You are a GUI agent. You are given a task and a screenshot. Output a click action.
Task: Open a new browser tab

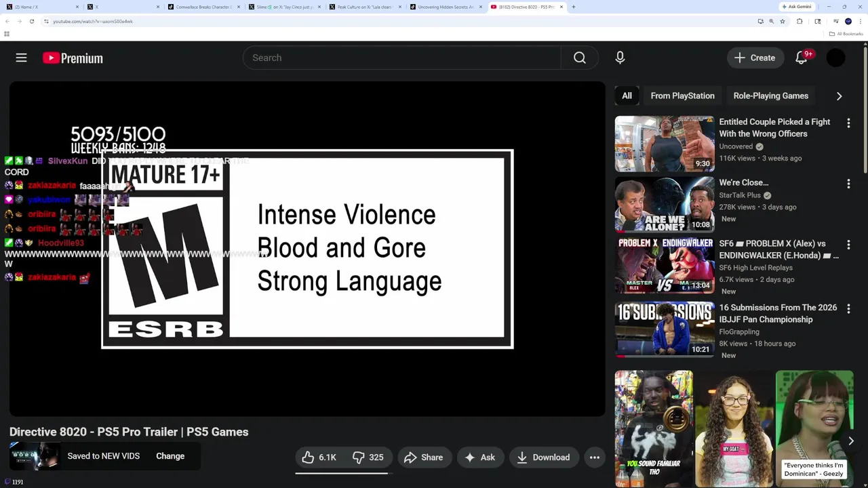574,7
